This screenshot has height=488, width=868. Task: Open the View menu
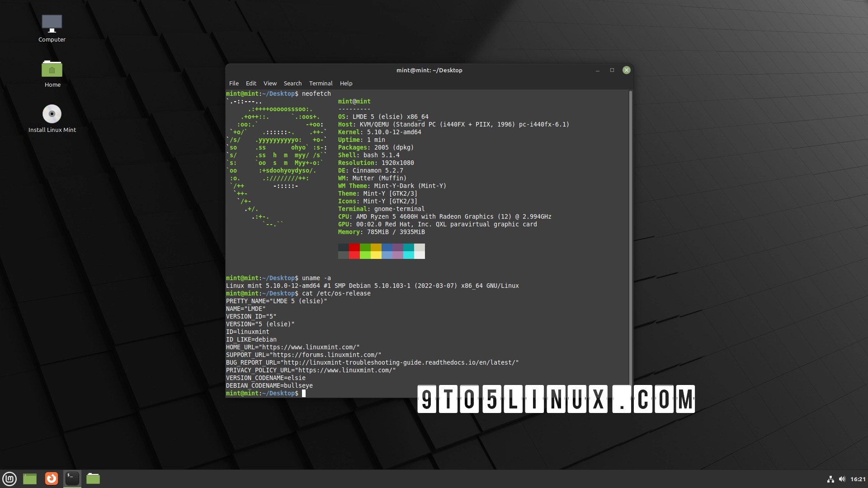pyautogui.click(x=270, y=83)
